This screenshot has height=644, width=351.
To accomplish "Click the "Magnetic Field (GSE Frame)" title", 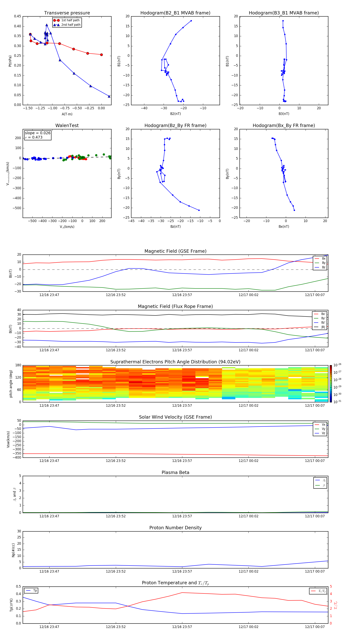I will pos(175,251).
